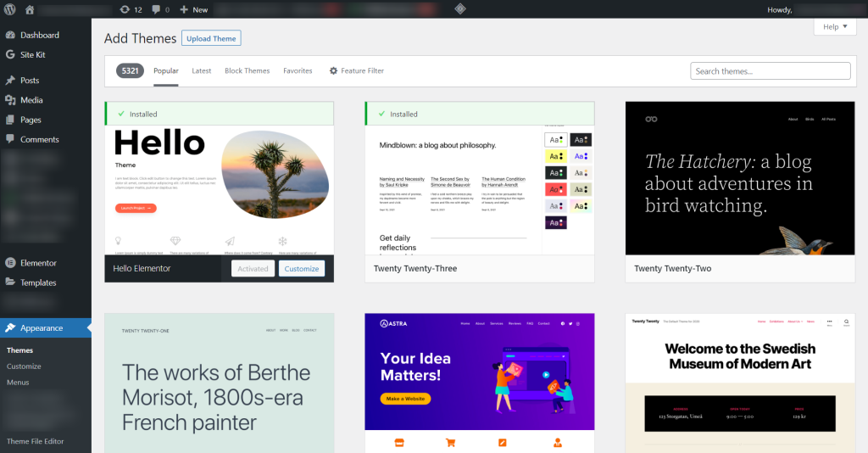Click the diamond icon in the admin bar
The width and height of the screenshot is (868, 453).
[x=460, y=8]
